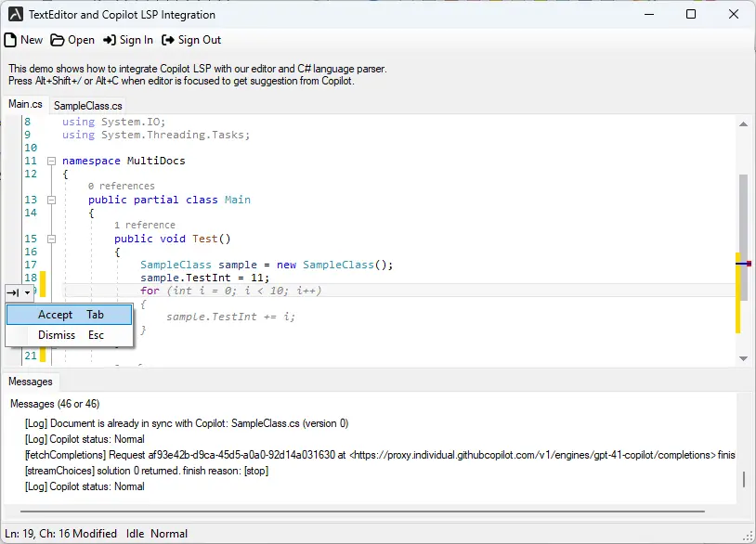Screen dimensions: 756x544
Task: Click the resize grip in status bar corner
Action: click(748, 536)
